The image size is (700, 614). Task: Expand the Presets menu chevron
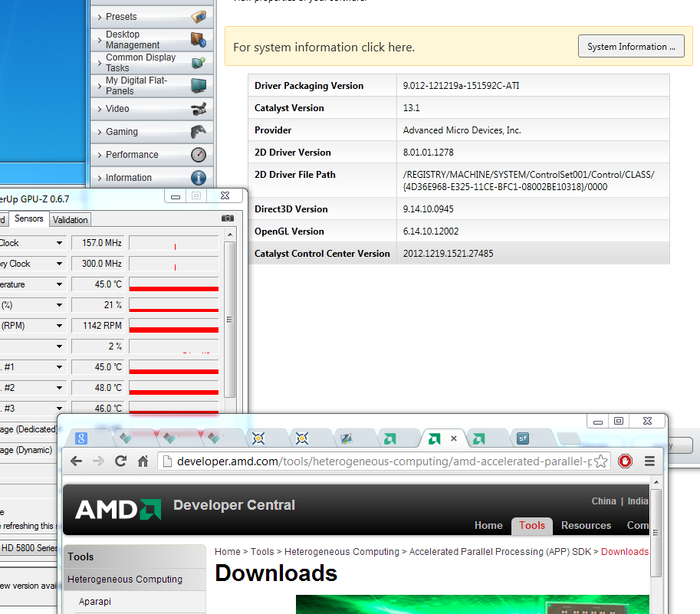[x=100, y=18]
